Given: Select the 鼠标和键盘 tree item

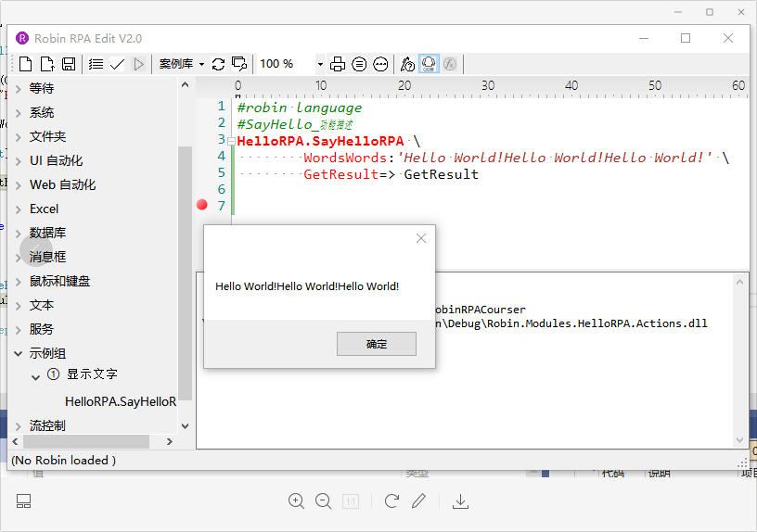Looking at the screenshot, I should coord(59,281).
